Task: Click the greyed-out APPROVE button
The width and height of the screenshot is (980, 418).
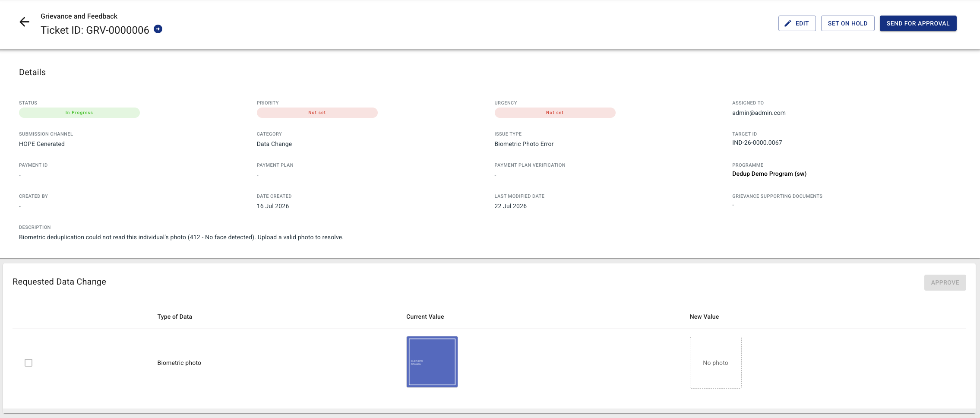Action: [945, 282]
